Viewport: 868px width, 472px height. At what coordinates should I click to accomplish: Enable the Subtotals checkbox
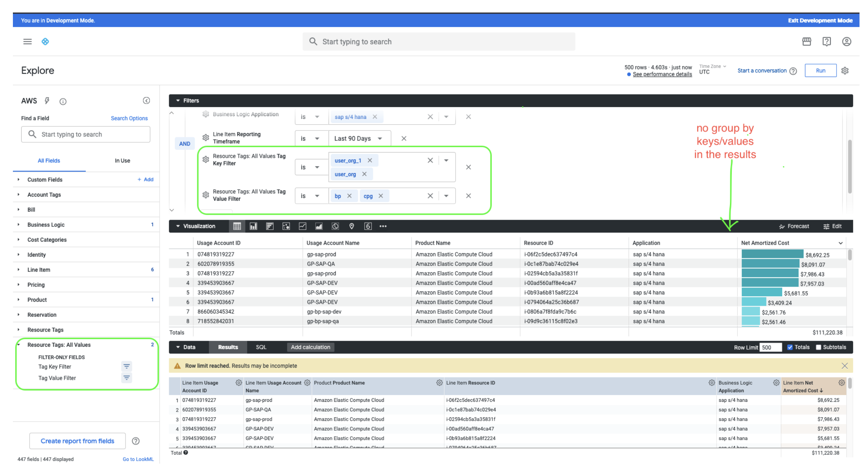[818, 347]
